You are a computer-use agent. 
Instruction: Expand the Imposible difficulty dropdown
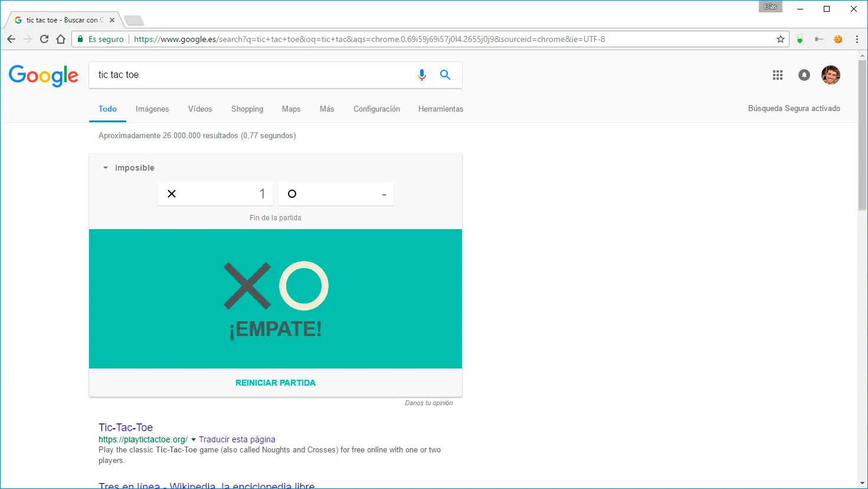coord(129,168)
